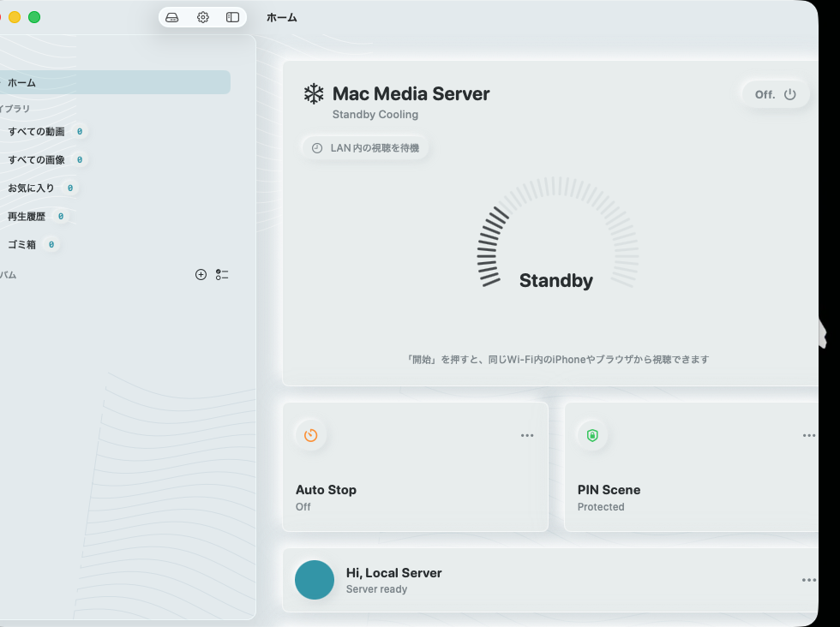Viewport: 840px width, 627px height.
Task: Click the server drive icon in toolbar
Action: click(x=172, y=18)
